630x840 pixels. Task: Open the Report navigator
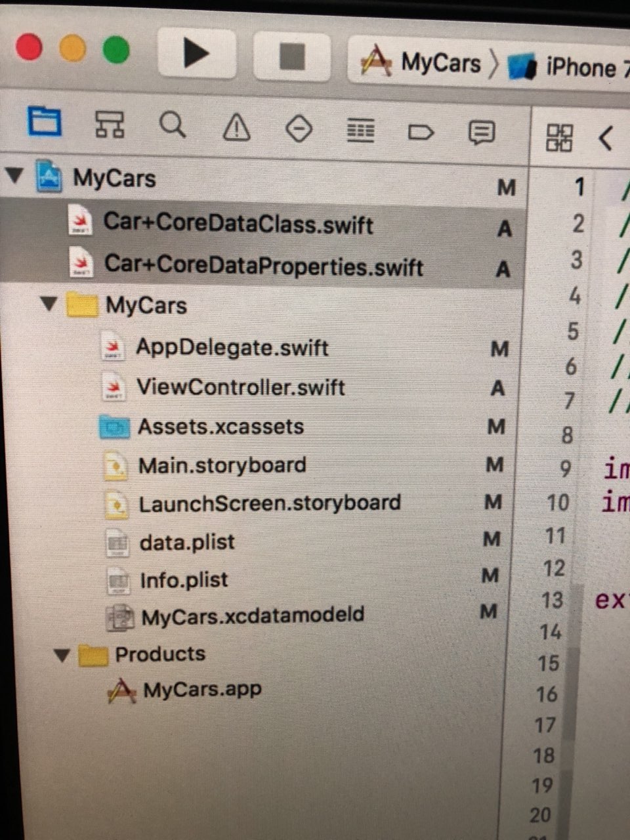(481, 133)
